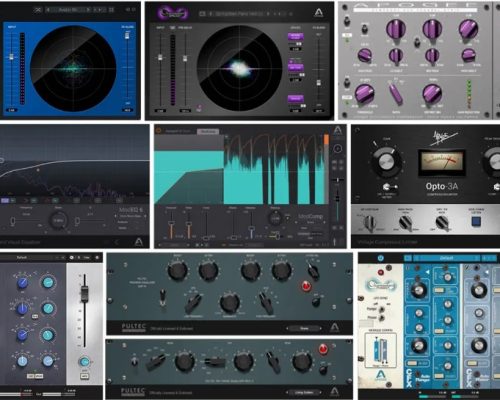Click the FX Blend fader handle in the blue reverb plugin
The width and height of the screenshot is (500, 400).
127,35
